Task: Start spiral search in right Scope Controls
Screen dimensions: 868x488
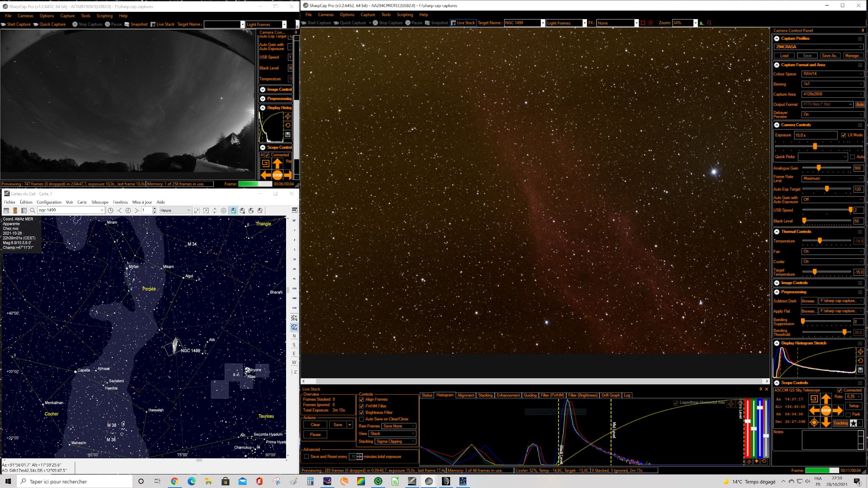Action: click(814, 399)
